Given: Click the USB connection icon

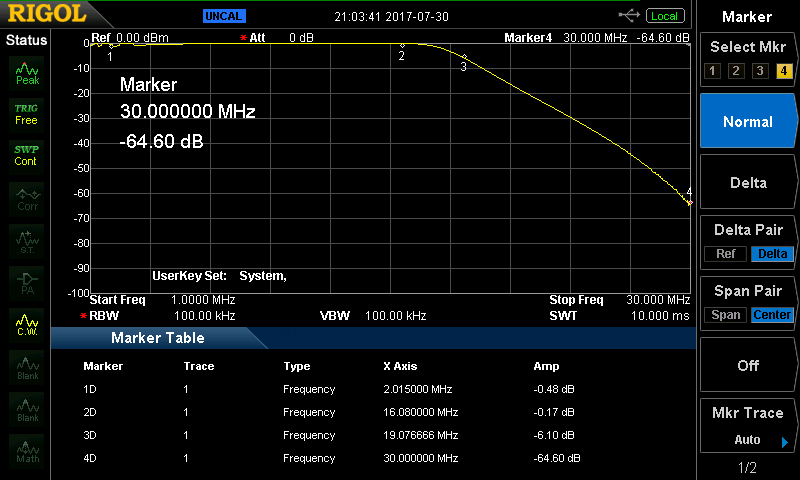Looking at the screenshot, I should [629, 15].
